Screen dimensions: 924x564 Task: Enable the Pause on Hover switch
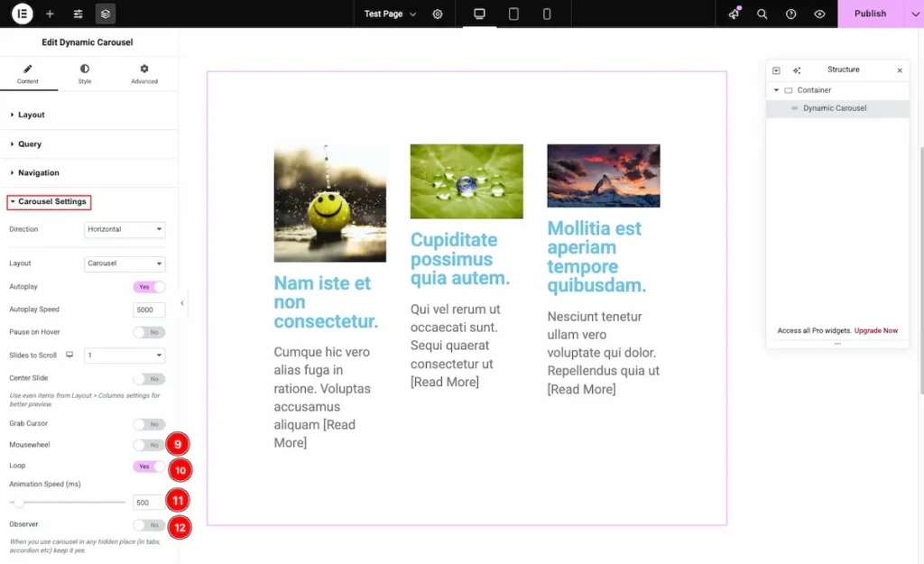pyautogui.click(x=149, y=333)
